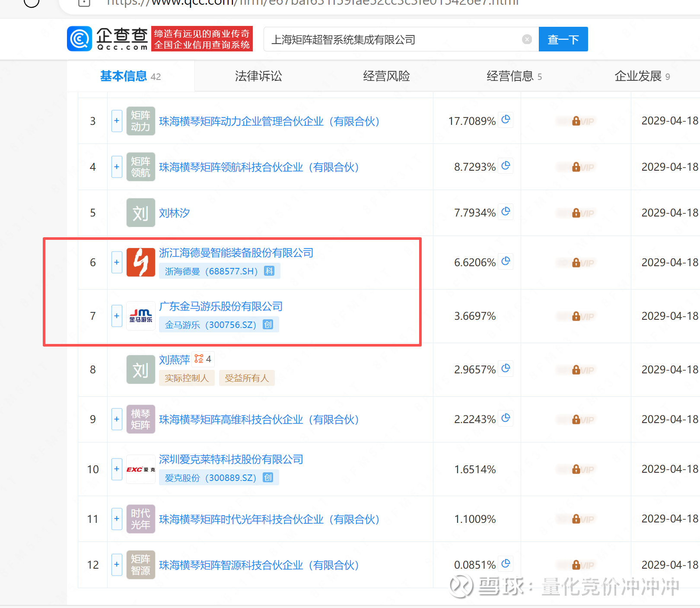The image size is (700, 608).
Task: Click the VIP lock icon in row 6
Action: pyautogui.click(x=576, y=262)
